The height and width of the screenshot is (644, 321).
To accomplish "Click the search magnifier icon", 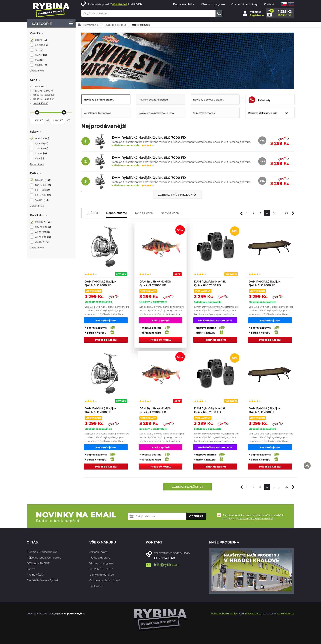I will point(219,14).
